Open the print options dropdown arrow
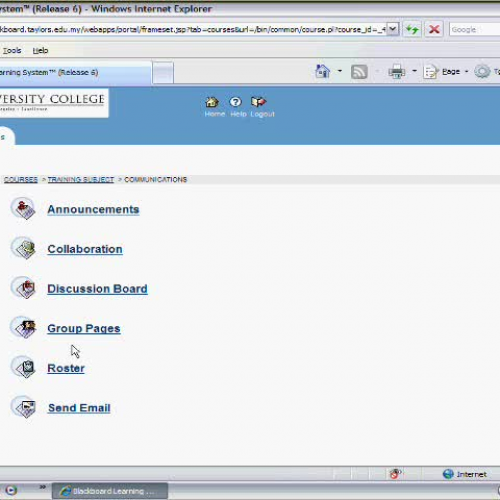Image resolution: width=500 pixels, height=500 pixels. click(x=414, y=71)
